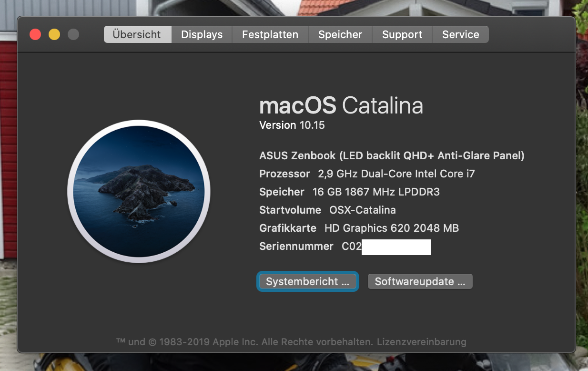Click the disabled gray zoom button
This screenshot has height=371, width=588.
point(73,34)
